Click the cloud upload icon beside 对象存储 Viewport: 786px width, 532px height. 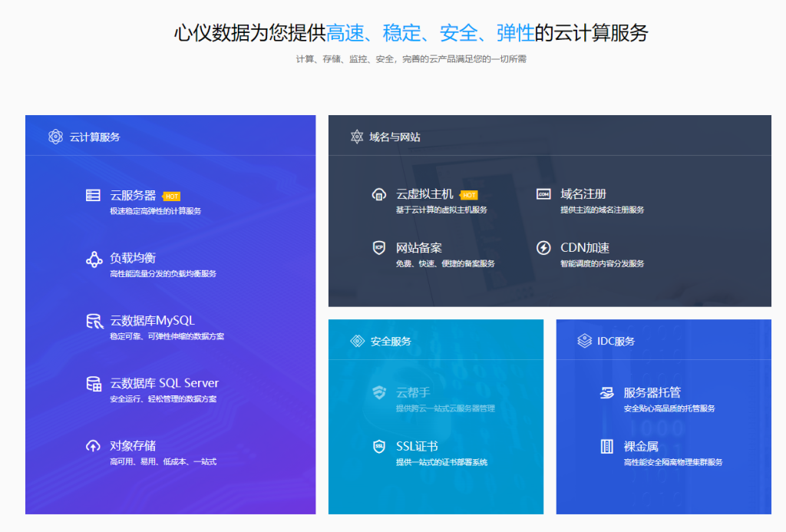click(93, 446)
